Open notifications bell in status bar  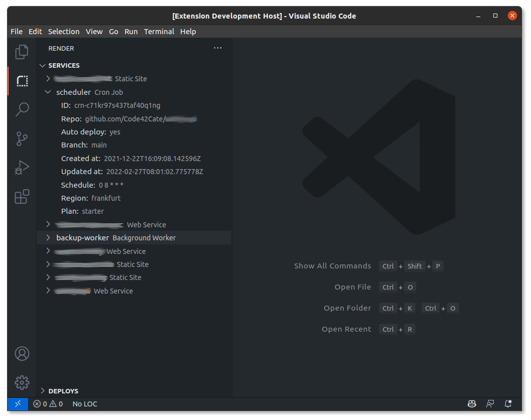[508, 404]
